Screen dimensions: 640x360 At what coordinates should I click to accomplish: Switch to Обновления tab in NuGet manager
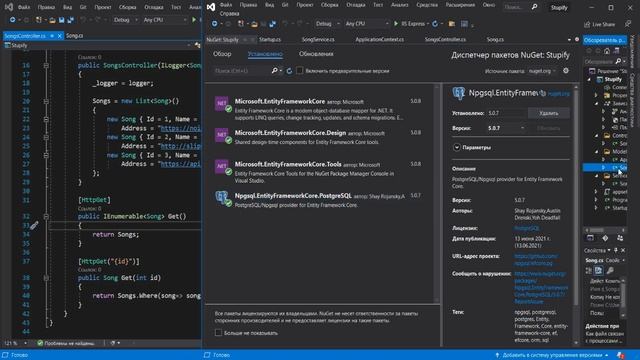pos(316,54)
